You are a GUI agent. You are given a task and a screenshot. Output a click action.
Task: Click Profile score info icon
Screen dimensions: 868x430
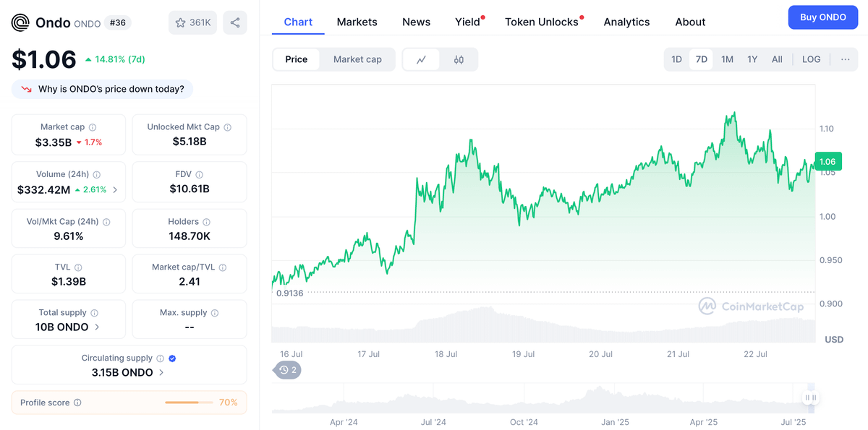[x=77, y=403]
